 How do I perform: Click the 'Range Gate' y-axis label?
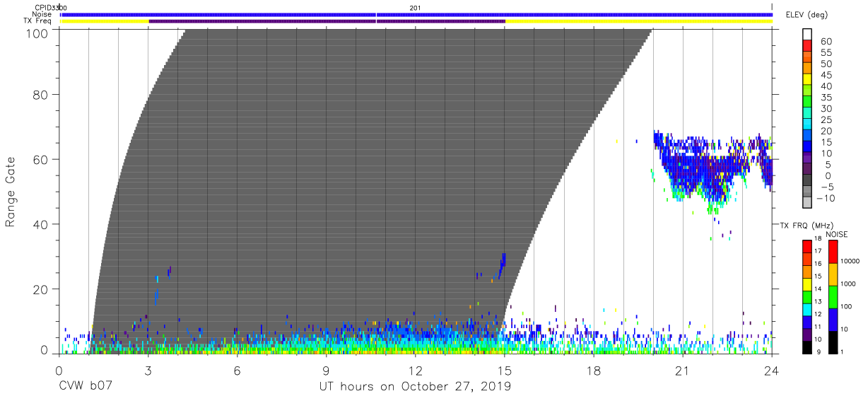click(x=11, y=192)
